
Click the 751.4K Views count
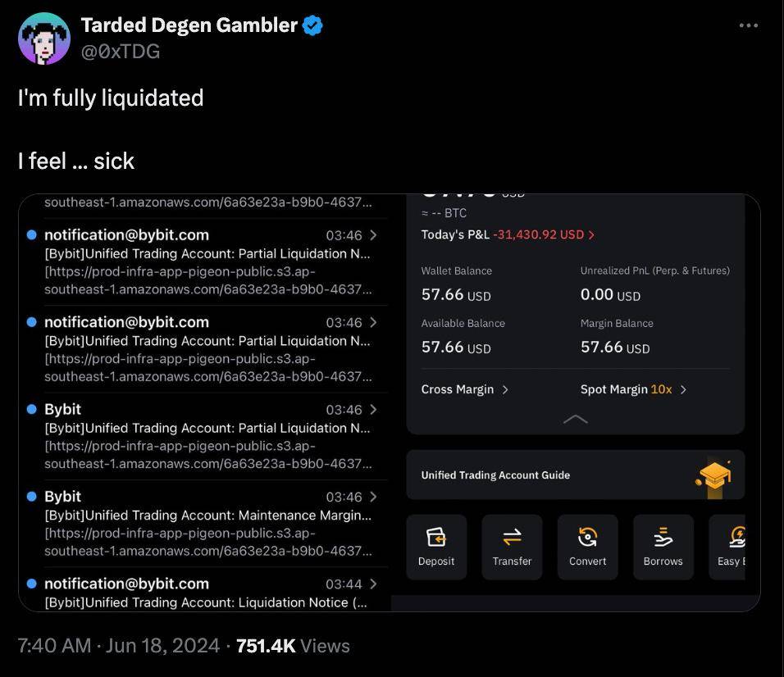point(293,646)
